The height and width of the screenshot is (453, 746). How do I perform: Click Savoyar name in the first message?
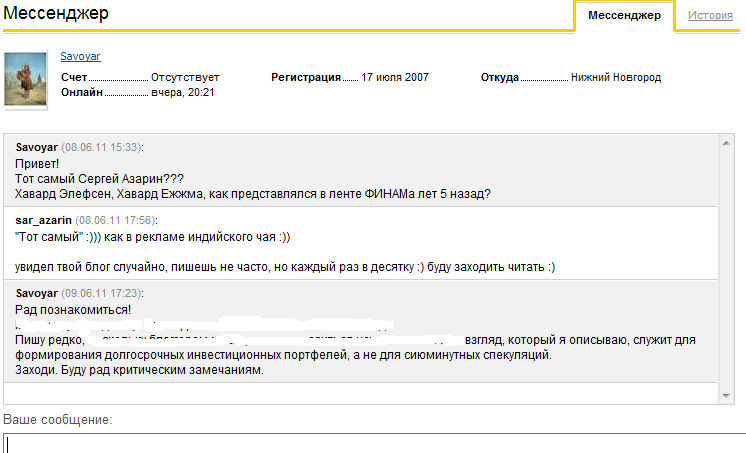coord(37,147)
